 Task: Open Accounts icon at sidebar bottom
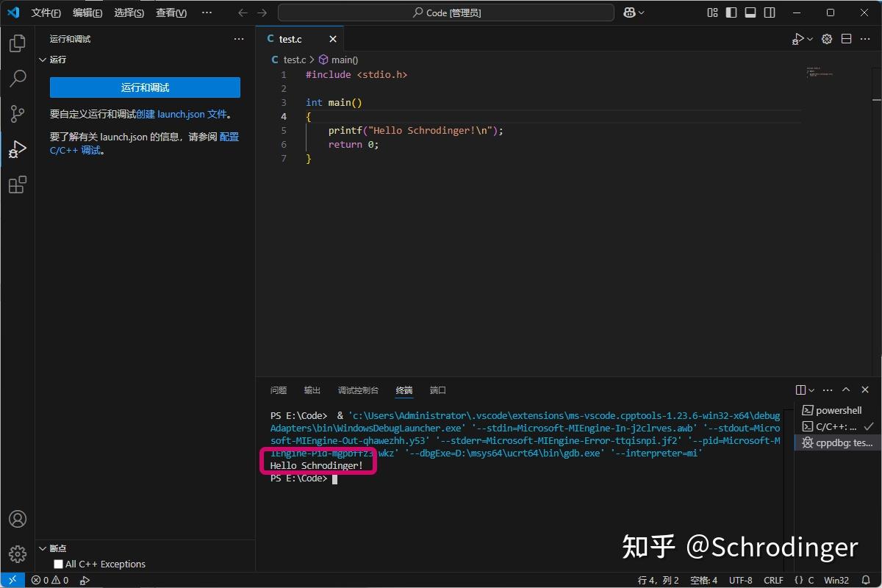point(17,518)
